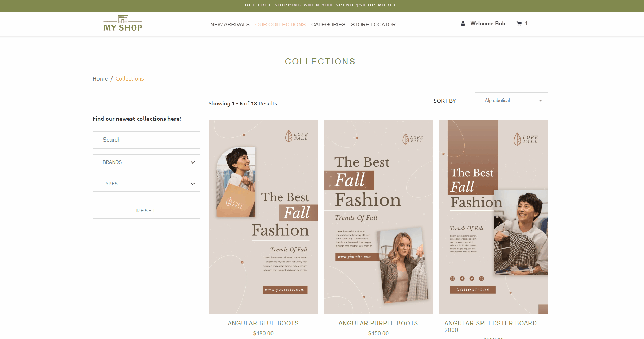
Task: Click the My Shop logo
Action: click(123, 24)
